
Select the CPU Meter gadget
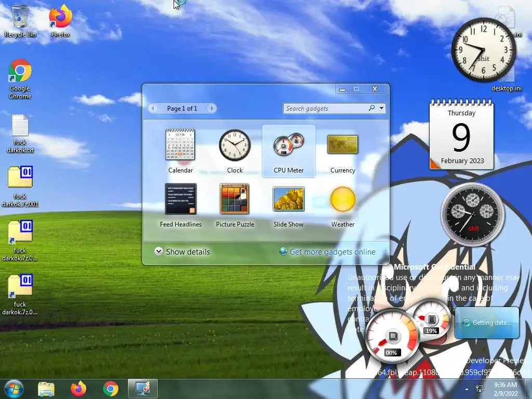[x=289, y=151]
